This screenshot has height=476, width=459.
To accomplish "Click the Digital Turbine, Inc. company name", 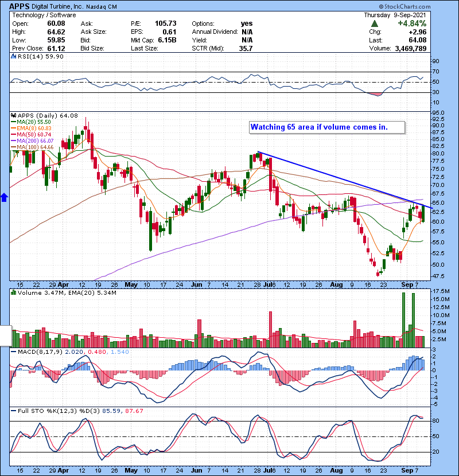I will 57,6.
